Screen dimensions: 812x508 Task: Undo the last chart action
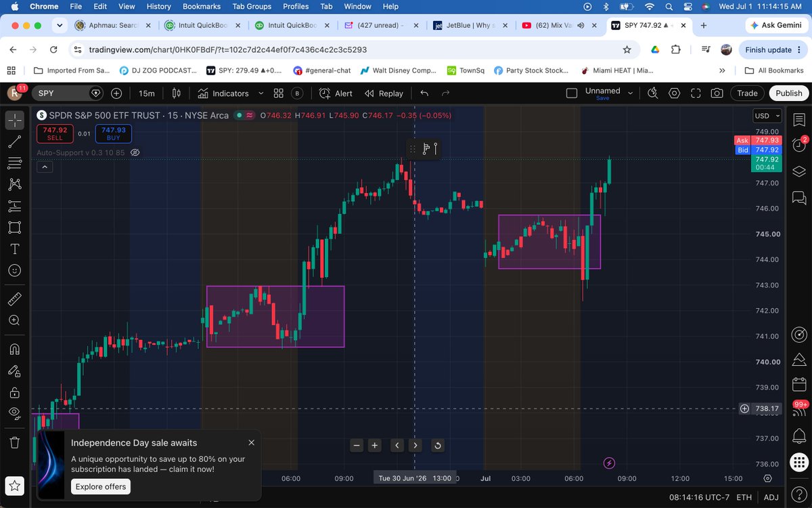[x=424, y=93]
